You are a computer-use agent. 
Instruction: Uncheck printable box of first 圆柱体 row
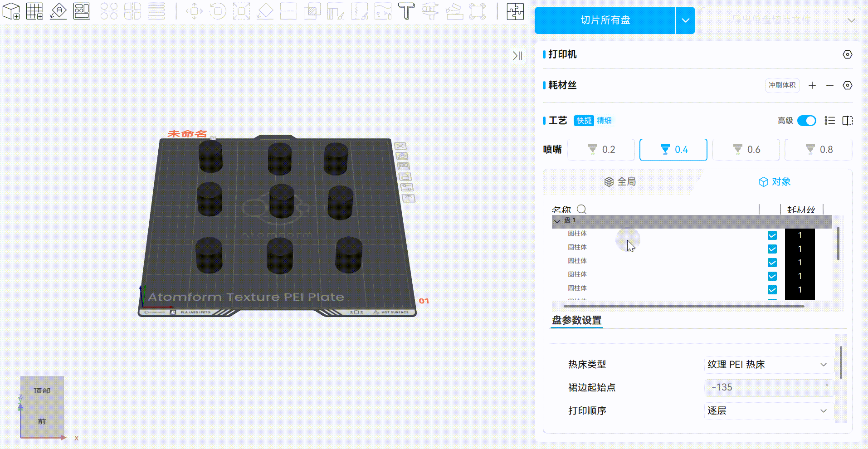(772, 235)
